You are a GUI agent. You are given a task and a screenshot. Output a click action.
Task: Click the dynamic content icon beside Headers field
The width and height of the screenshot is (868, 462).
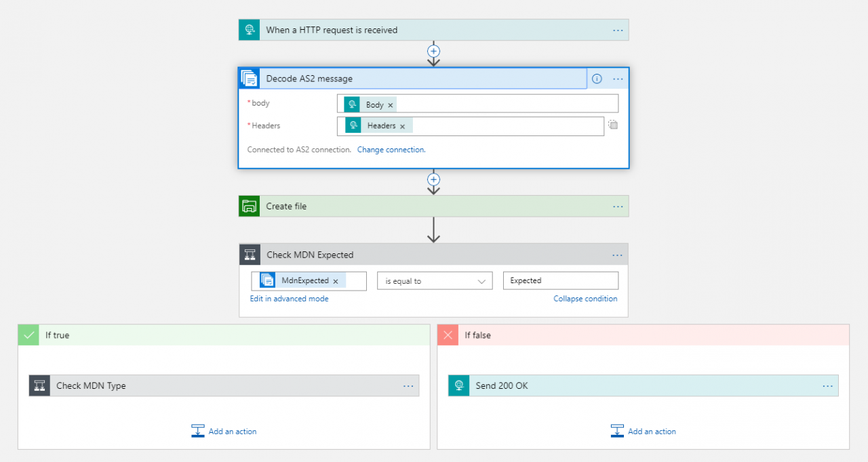pos(613,125)
